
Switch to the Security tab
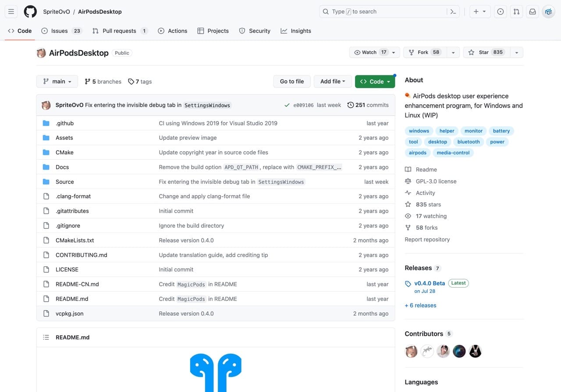click(x=255, y=31)
